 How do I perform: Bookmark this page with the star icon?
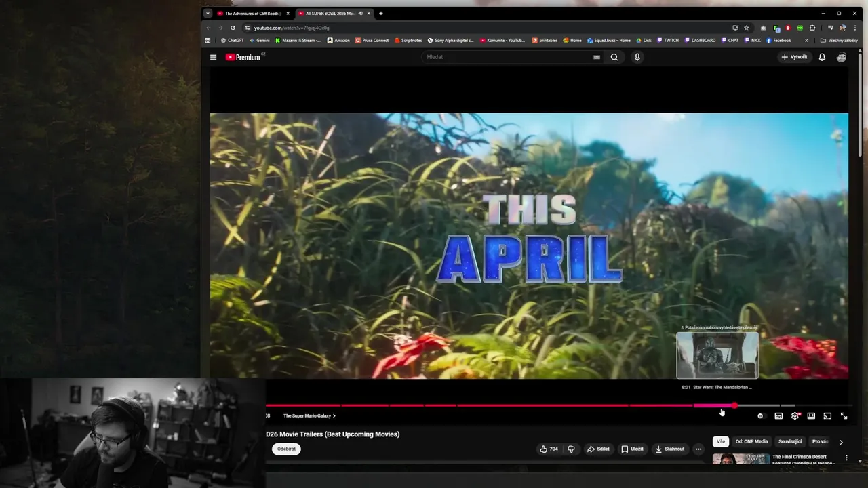[x=746, y=28]
